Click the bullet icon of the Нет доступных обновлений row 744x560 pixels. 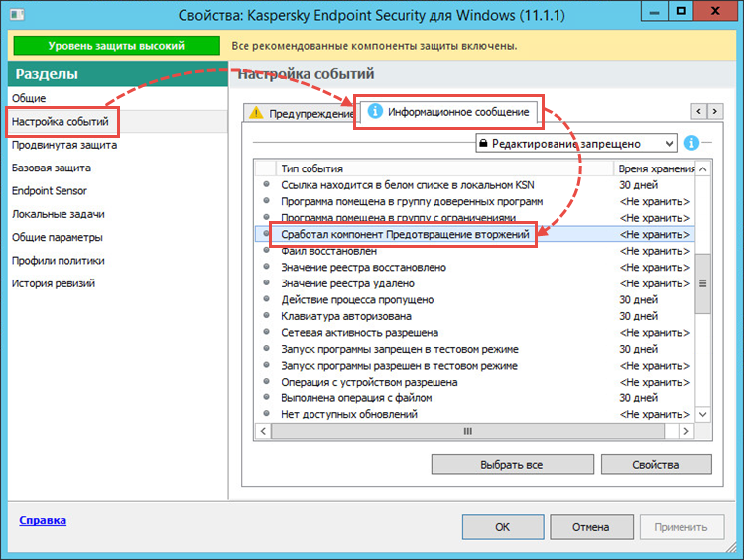pyautogui.click(x=266, y=413)
